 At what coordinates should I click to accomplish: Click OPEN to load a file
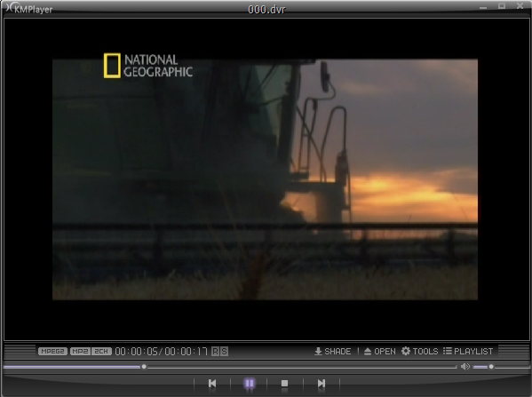(x=379, y=351)
